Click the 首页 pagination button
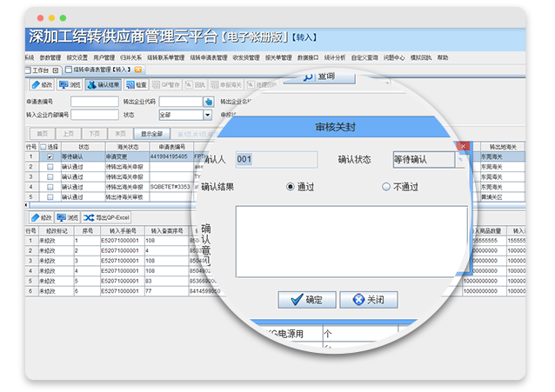This screenshot has width=555, height=392. (42, 134)
